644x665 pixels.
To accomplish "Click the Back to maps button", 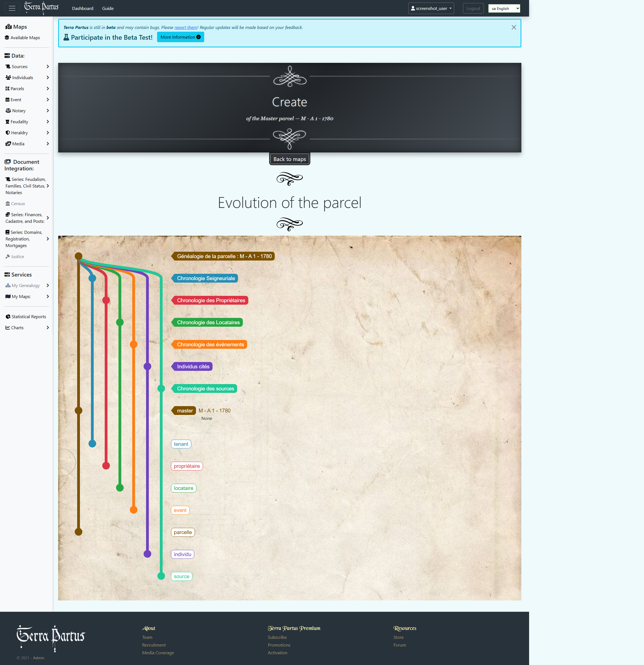I will [x=289, y=159].
